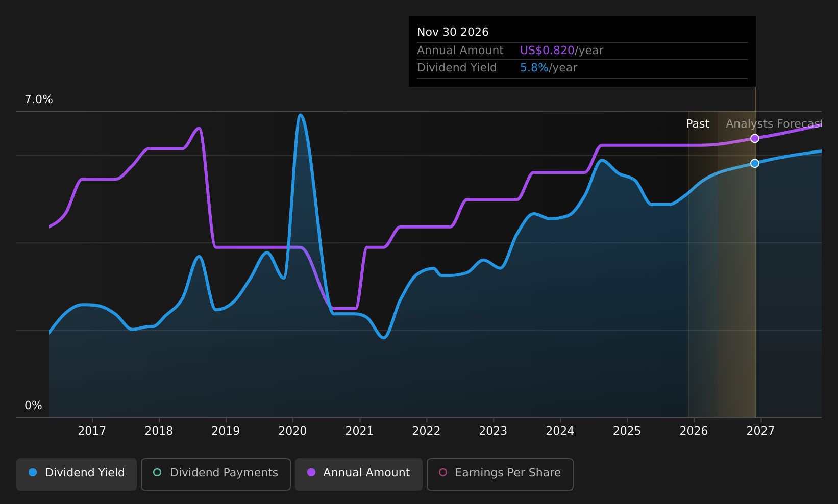Click the 'Past' region label
The height and width of the screenshot is (504, 838).
(x=698, y=124)
